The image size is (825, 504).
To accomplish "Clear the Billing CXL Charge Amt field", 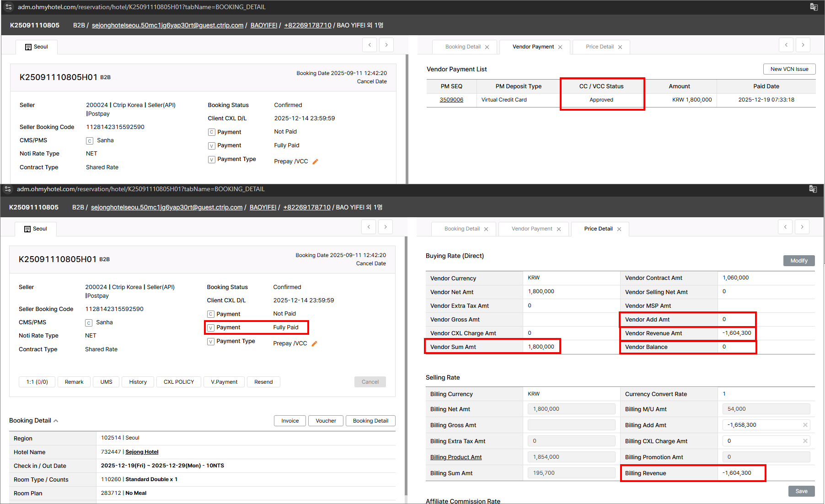I will tap(805, 441).
